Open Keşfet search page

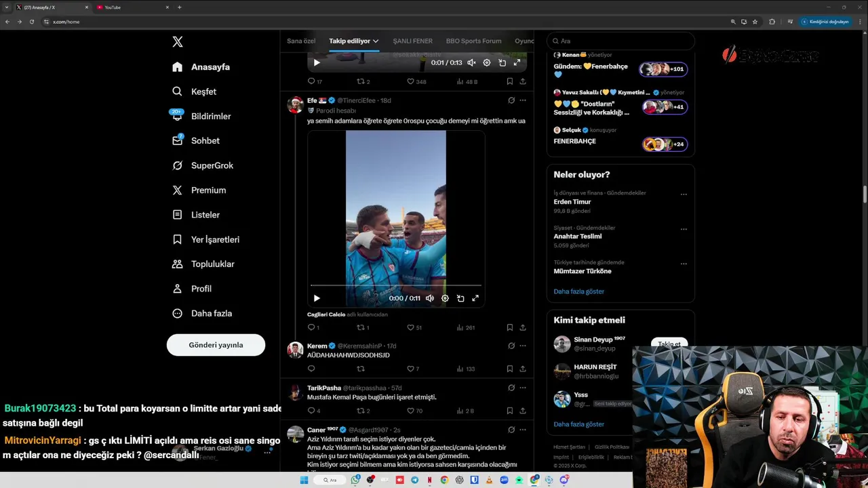pos(195,91)
